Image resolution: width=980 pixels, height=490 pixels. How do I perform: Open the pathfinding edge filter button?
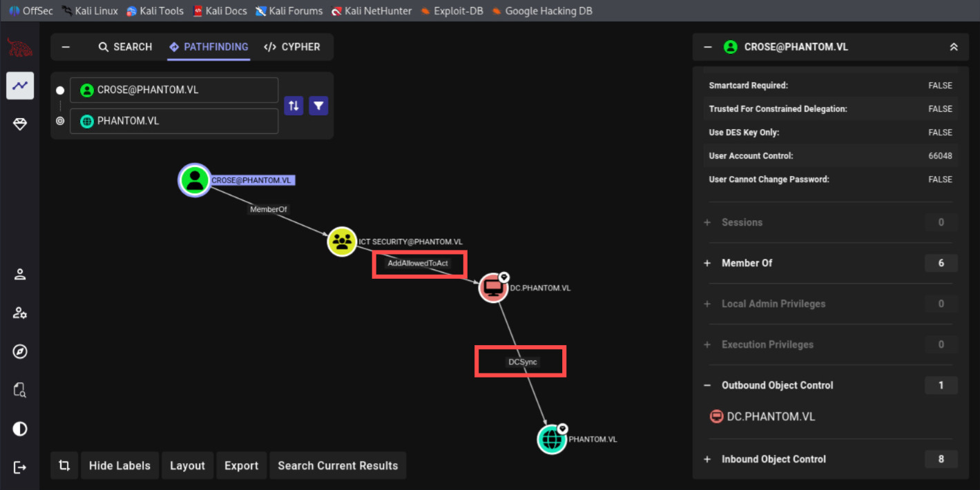click(318, 106)
